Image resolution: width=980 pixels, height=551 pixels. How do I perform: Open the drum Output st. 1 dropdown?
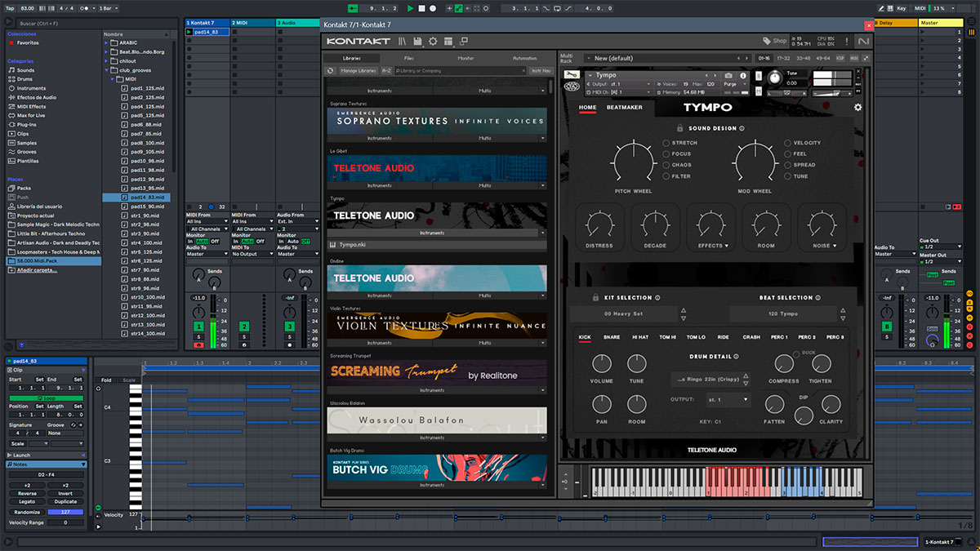[x=728, y=400]
